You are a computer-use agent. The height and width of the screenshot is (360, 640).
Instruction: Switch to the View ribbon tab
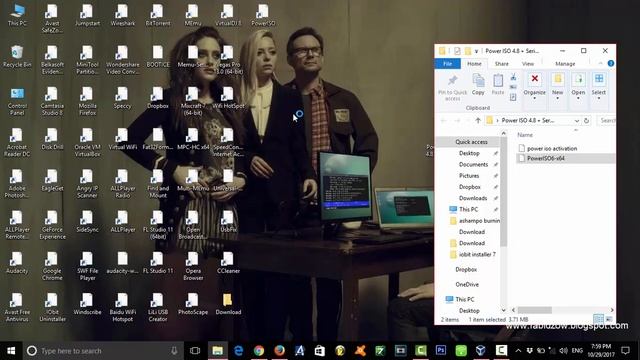527,64
